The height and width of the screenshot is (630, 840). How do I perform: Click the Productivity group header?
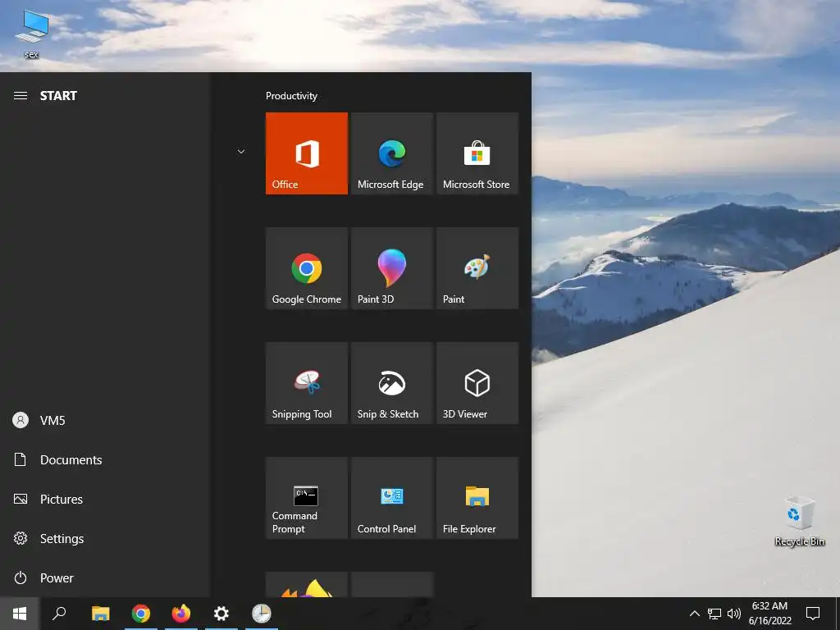click(291, 96)
